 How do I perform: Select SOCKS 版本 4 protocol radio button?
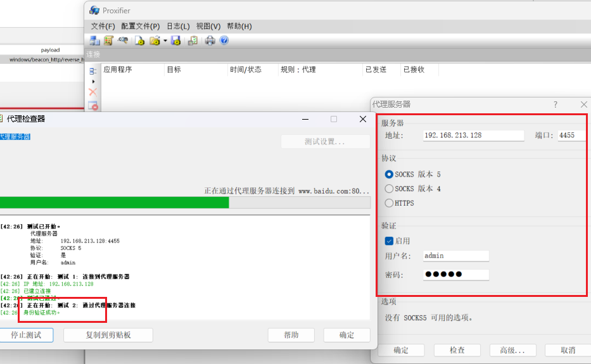[389, 189]
